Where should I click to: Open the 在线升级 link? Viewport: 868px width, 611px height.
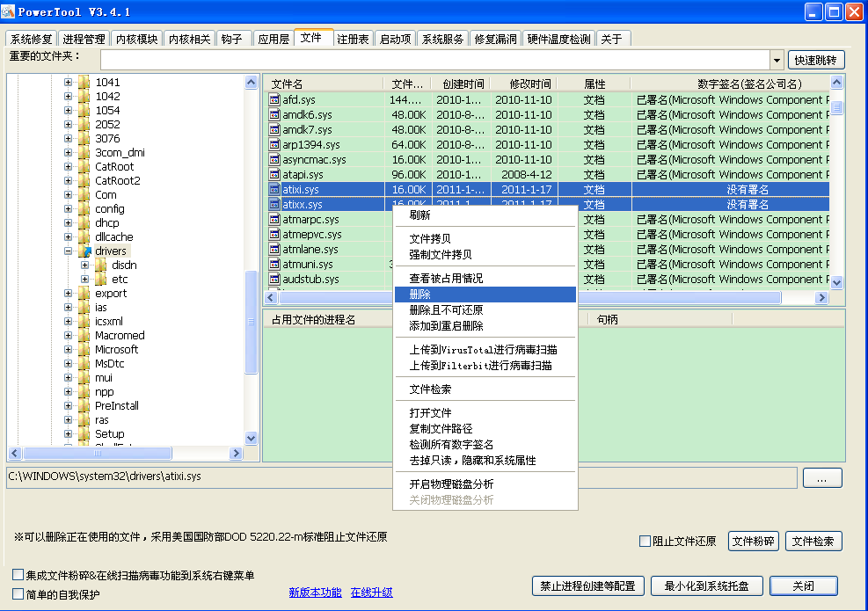tap(371, 593)
